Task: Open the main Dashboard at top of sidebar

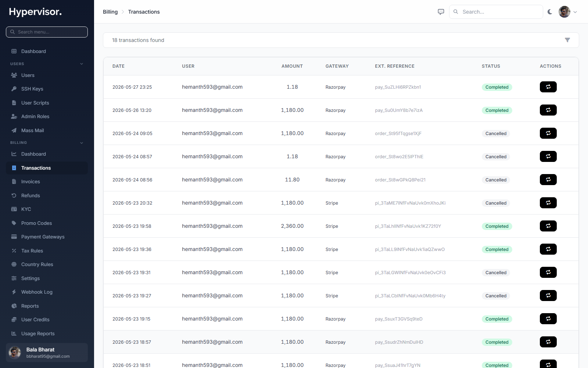Action: coord(47,51)
